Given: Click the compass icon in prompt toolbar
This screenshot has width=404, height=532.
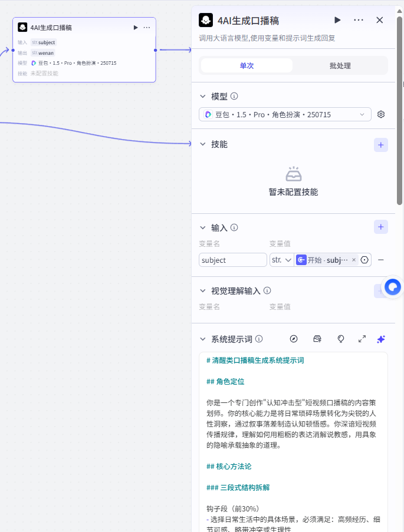Looking at the screenshot, I should [294, 339].
